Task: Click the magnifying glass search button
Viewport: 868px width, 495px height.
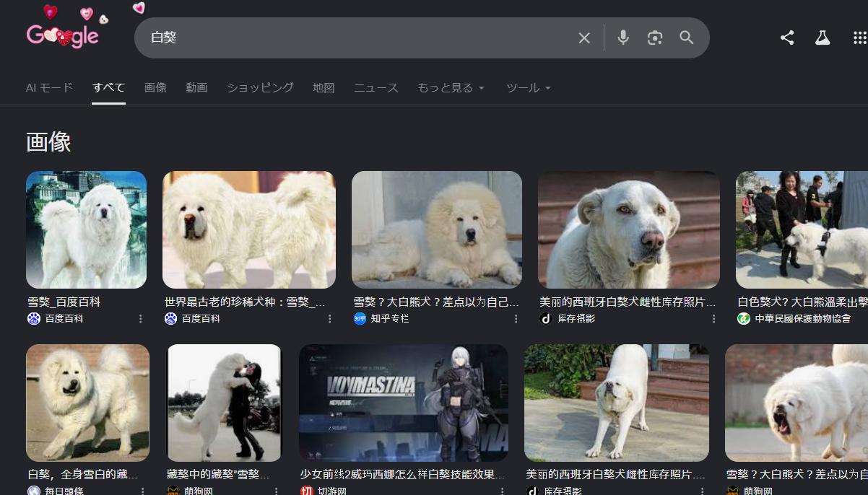Action: click(x=687, y=38)
